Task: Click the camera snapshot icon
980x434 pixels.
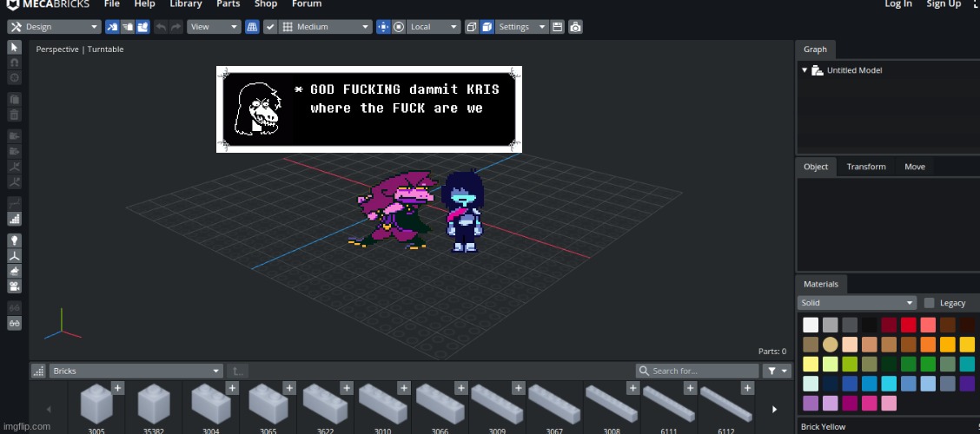Action: (576, 27)
